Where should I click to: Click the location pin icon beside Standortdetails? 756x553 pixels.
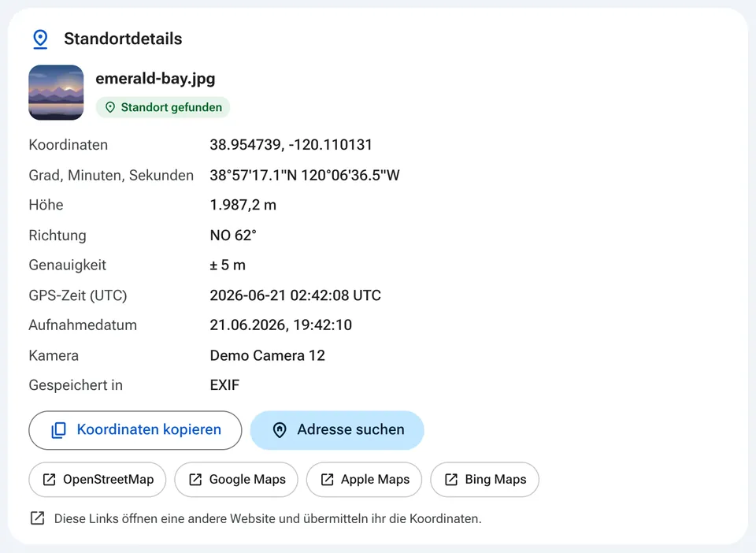coord(40,39)
